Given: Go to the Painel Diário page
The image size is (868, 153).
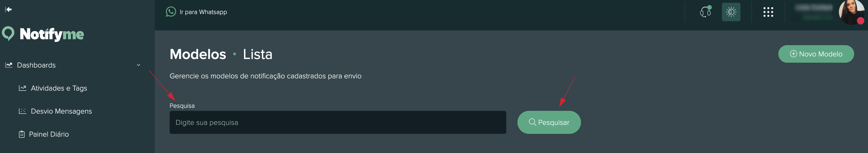Looking at the screenshot, I should tap(49, 134).
